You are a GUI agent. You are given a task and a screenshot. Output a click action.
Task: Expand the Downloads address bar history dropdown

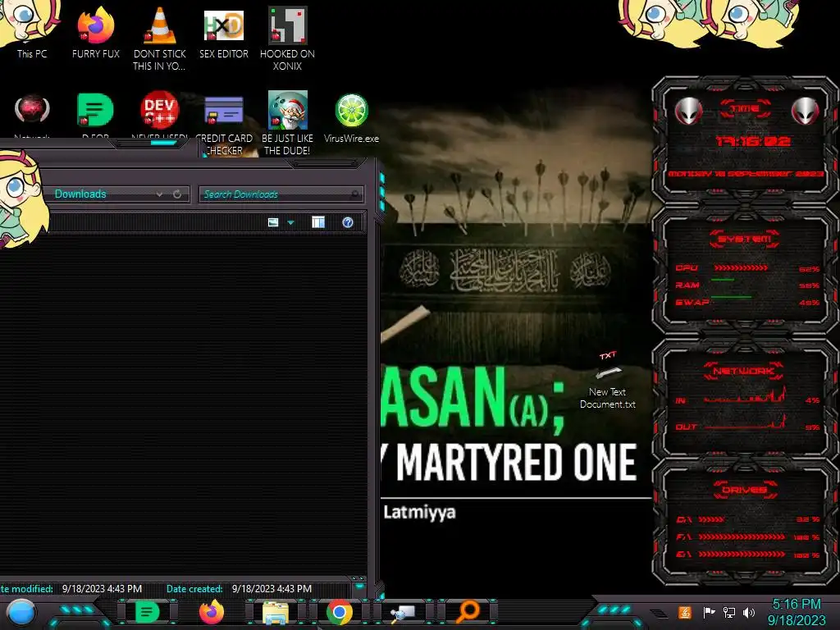(159, 194)
